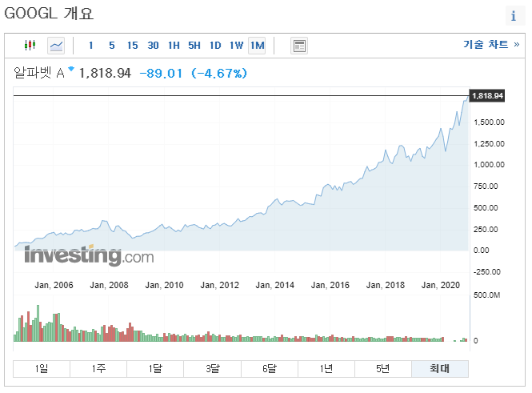Set the 5-minute interval
The height and width of the screenshot is (393, 532).
coord(111,46)
